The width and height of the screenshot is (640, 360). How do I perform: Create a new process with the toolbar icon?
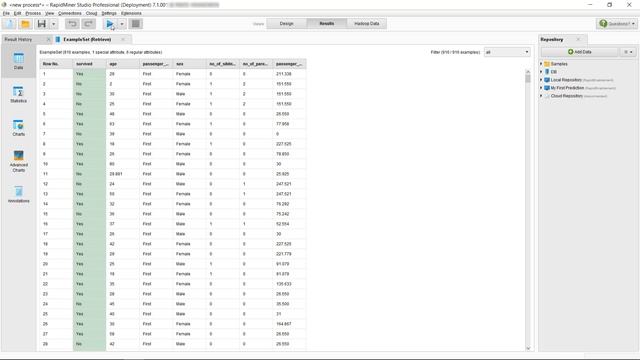[10, 24]
